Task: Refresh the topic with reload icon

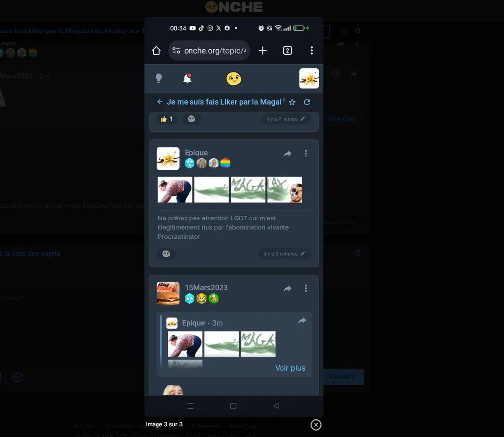Action: click(307, 102)
